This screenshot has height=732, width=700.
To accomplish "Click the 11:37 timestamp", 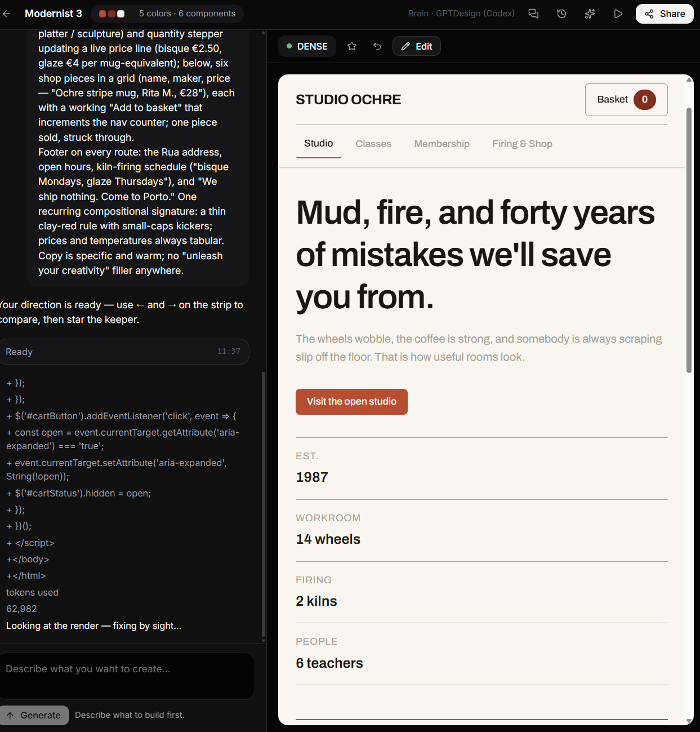I will pos(229,351).
